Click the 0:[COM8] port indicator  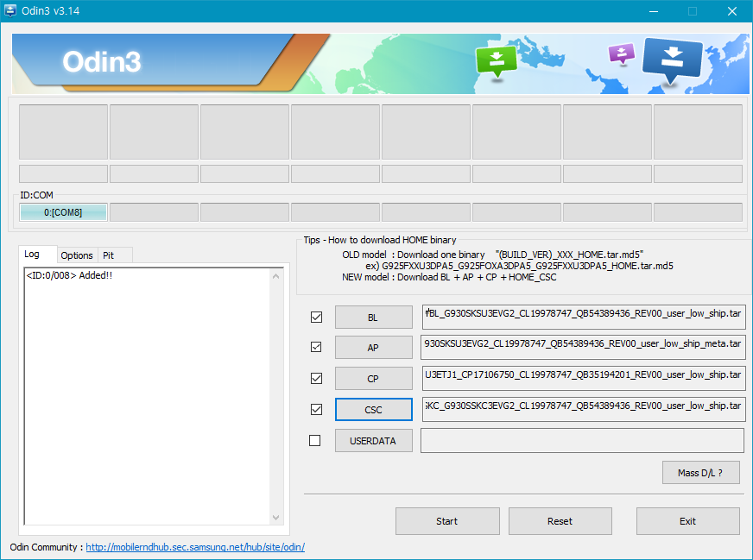coord(63,212)
